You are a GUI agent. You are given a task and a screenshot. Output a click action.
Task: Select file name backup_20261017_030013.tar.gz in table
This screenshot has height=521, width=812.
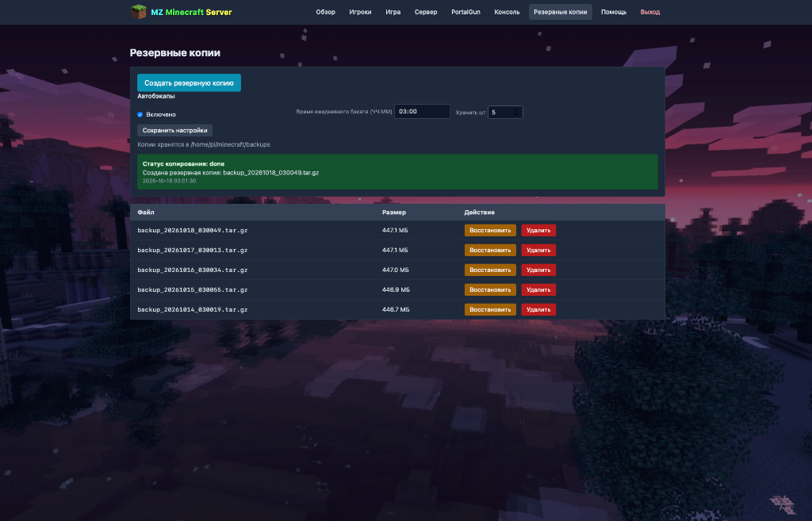(x=192, y=250)
